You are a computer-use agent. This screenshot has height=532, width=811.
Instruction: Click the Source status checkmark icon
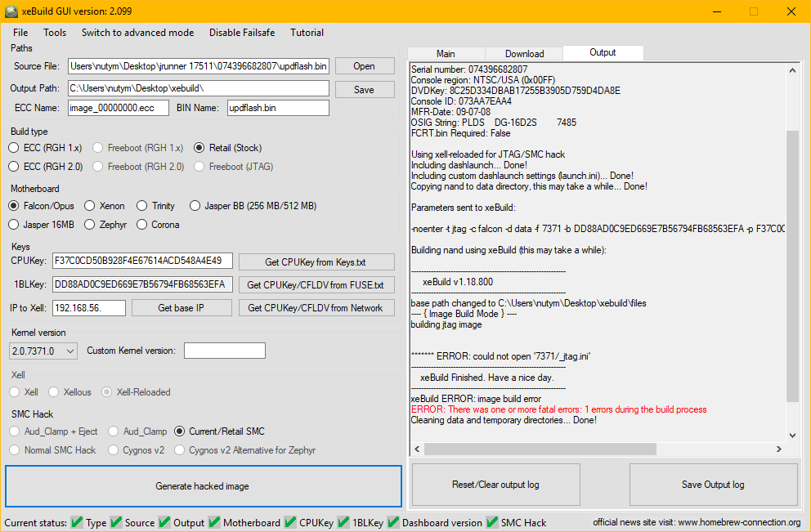(x=116, y=522)
